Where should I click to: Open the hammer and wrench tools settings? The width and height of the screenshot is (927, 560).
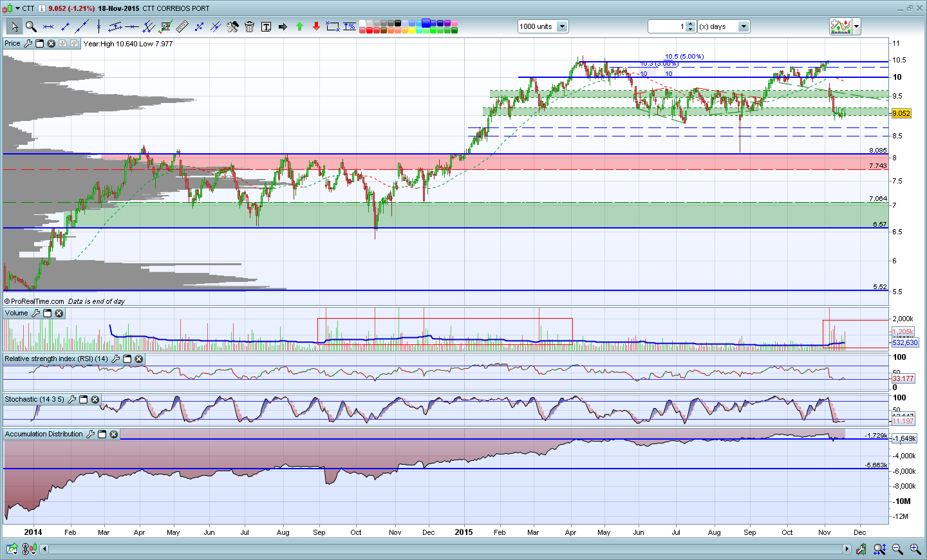click(232, 26)
